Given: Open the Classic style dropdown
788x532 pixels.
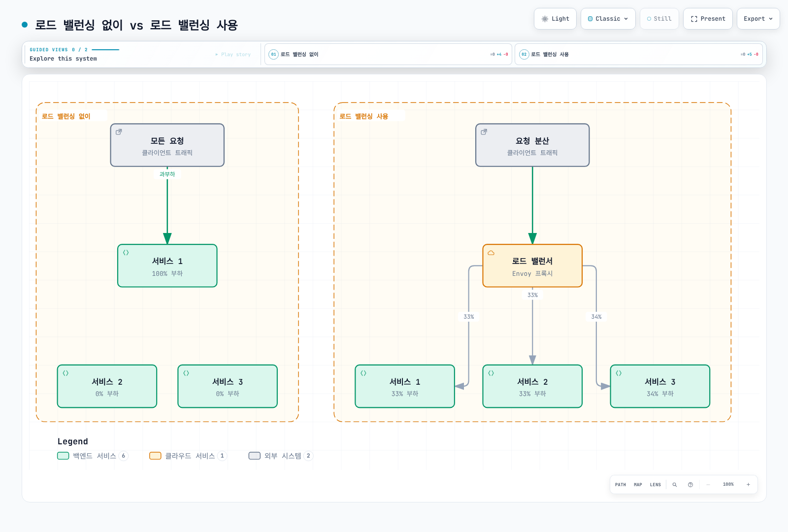Looking at the screenshot, I should (608, 19).
